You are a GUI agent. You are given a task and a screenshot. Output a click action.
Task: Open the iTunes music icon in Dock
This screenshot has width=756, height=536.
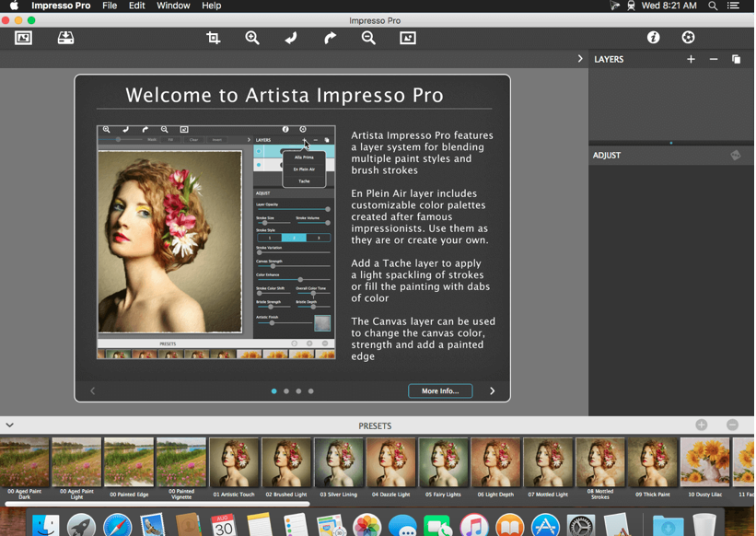[x=474, y=525]
